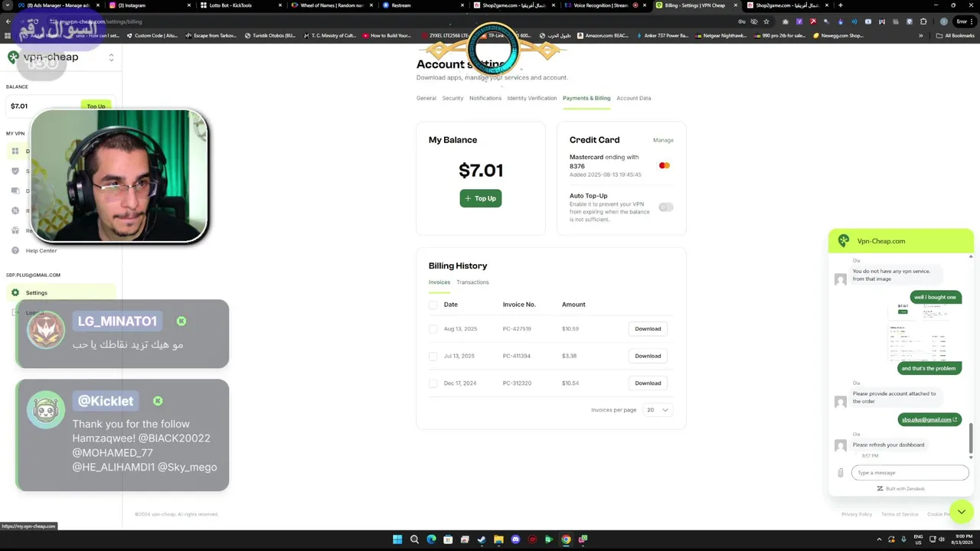980x551 pixels.
Task: Click the chat scrollbar thumb
Action: [x=971, y=438]
